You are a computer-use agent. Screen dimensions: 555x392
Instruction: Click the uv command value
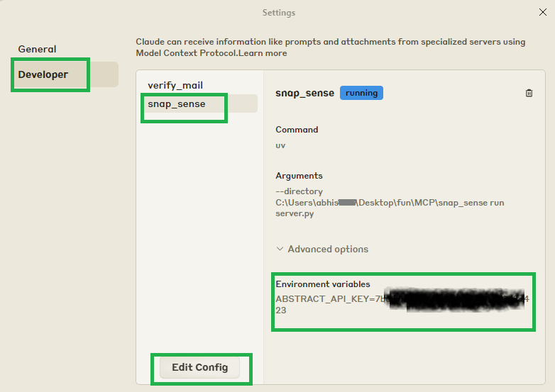(280, 145)
